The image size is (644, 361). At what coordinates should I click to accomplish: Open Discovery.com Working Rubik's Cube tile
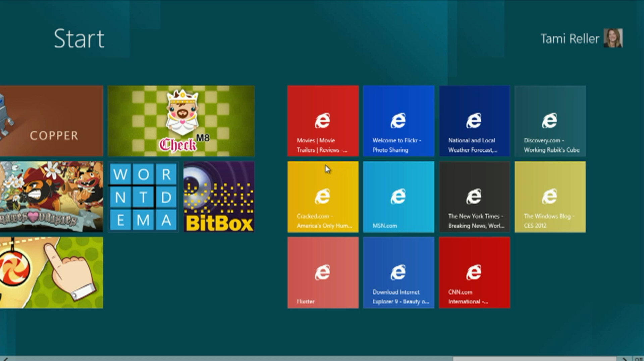[550, 121]
